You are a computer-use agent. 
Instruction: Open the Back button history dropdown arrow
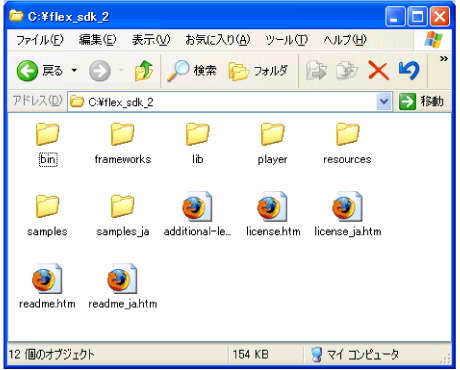74,70
